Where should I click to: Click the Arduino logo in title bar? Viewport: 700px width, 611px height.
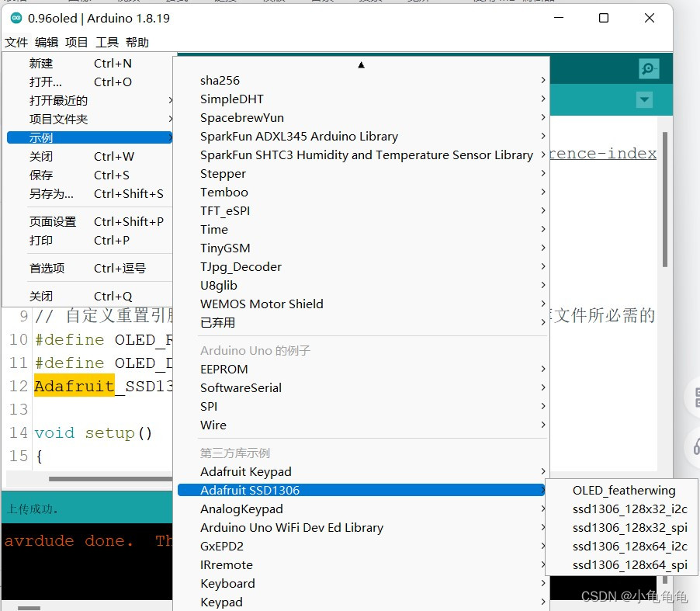point(16,18)
